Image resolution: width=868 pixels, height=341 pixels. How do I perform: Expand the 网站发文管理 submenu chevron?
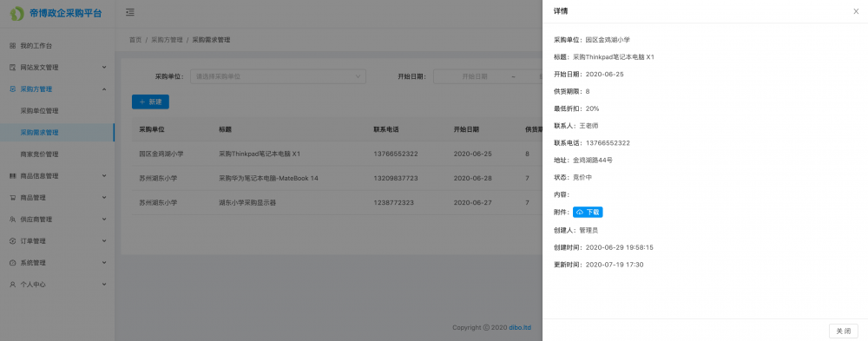[x=104, y=68]
